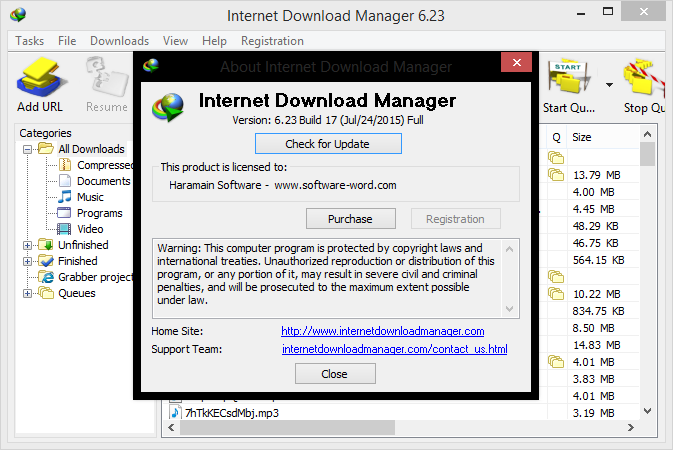
Task: Select the Finished category
Action: 78,261
